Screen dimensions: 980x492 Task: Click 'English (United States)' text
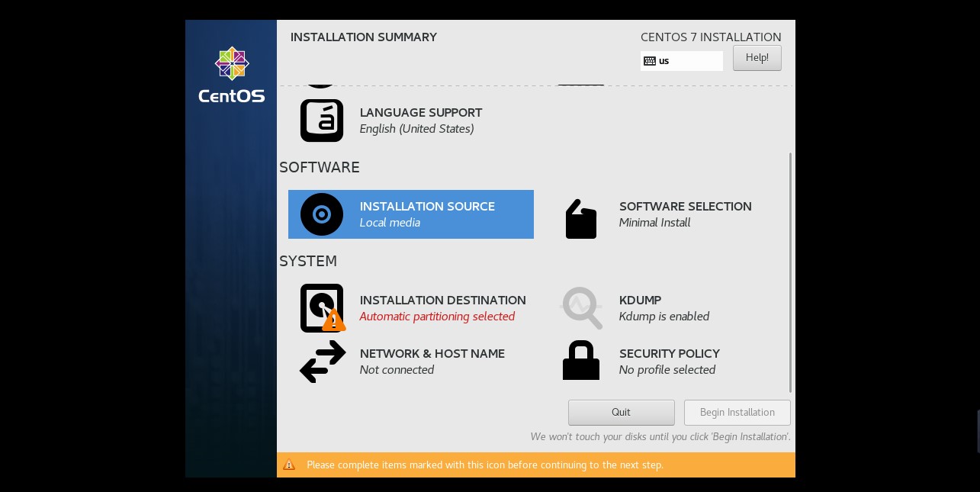pyautogui.click(x=417, y=129)
